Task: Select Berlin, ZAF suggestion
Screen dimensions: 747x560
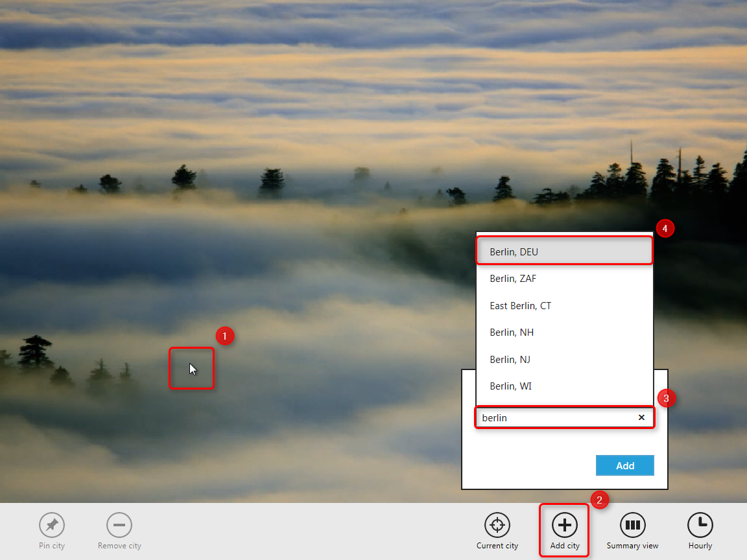Action: coord(565,279)
